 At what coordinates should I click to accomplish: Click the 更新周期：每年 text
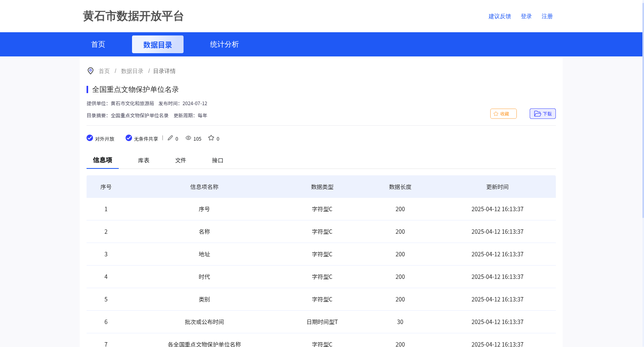point(190,116)
